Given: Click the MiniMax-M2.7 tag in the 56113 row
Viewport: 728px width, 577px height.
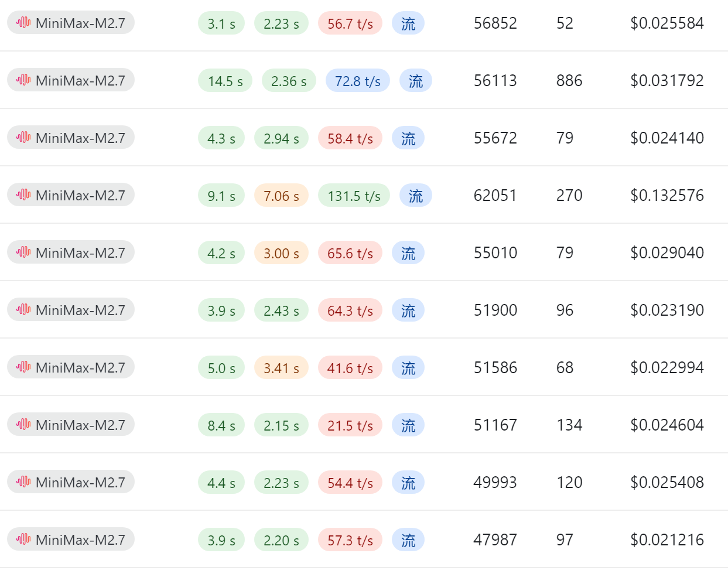Looking at the screenshot, I should [71, 80].
